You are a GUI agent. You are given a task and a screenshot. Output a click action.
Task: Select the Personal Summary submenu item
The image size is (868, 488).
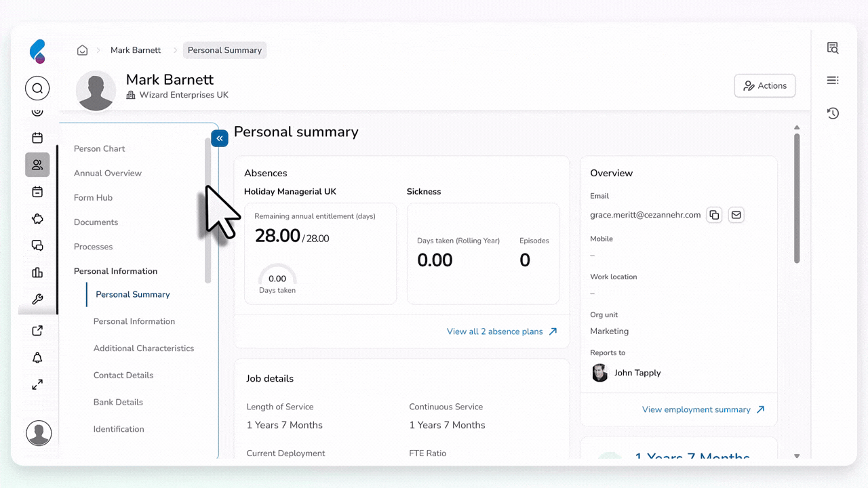(x=133, y=294)
